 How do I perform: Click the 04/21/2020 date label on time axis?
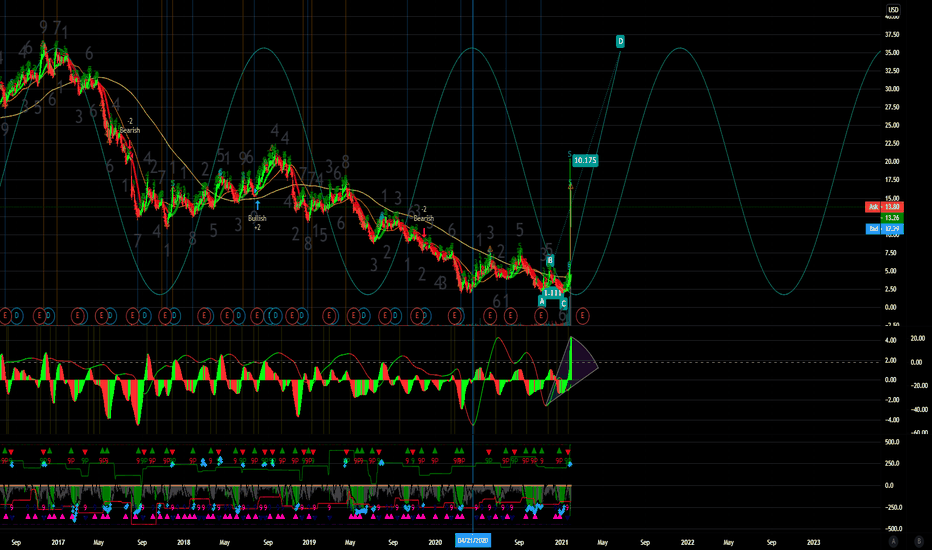(x=473, y=540)
